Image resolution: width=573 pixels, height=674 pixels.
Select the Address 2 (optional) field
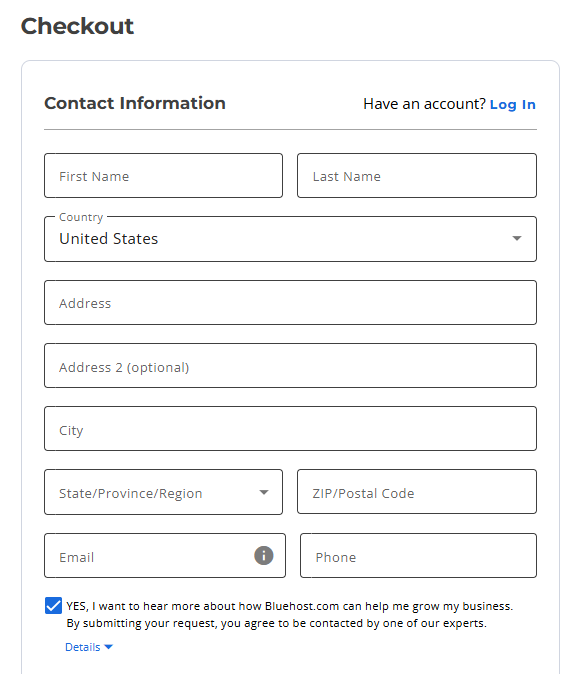point(290,366)
